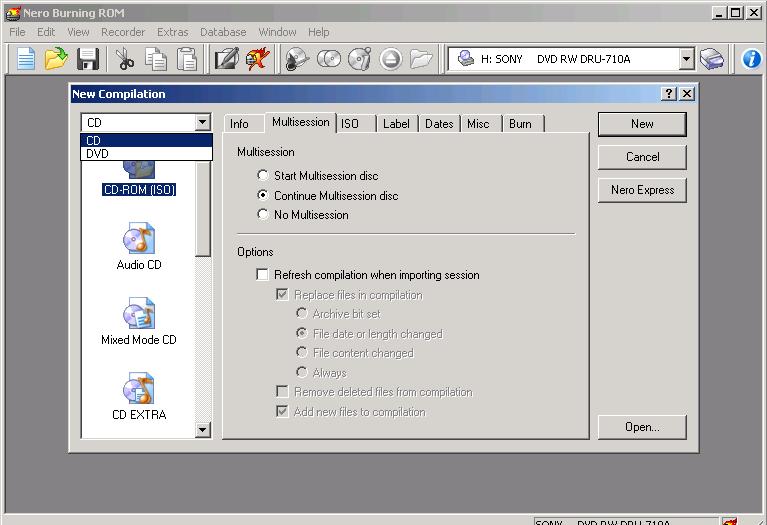Click the Cancel button

click(642, 157)
